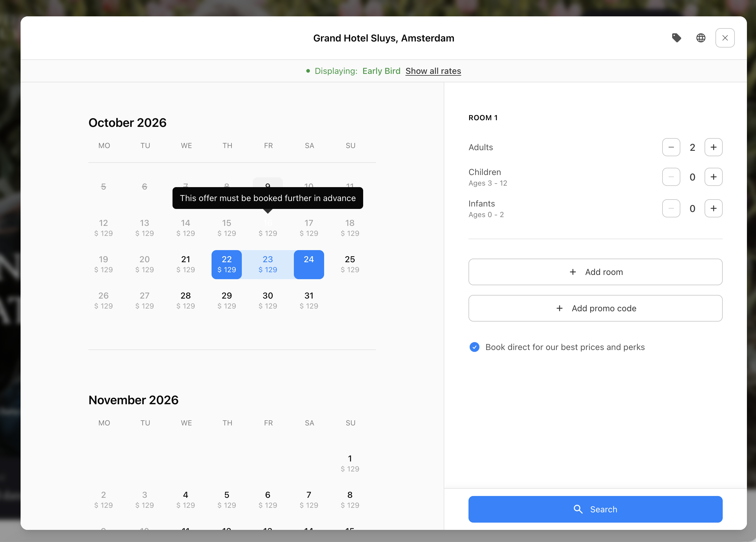Choose October 28 in the calendar
Viewport: 756px width, 542px height.
(186, 301)
